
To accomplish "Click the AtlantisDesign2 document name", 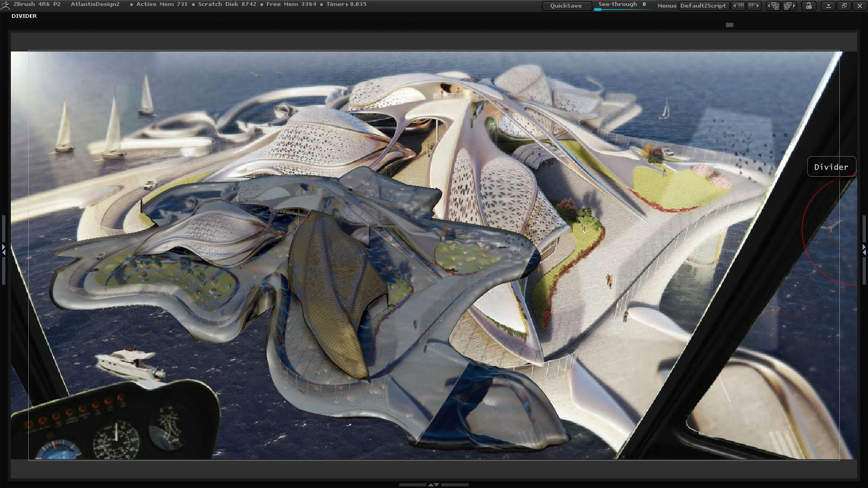I will click(95, 4).
